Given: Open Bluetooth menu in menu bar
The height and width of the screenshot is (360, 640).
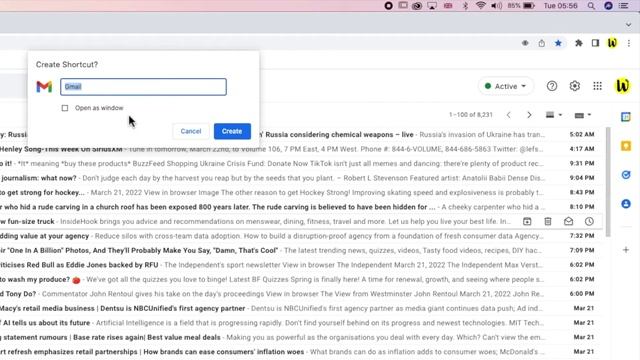Looking at the screenshot, I should [465, 6].
